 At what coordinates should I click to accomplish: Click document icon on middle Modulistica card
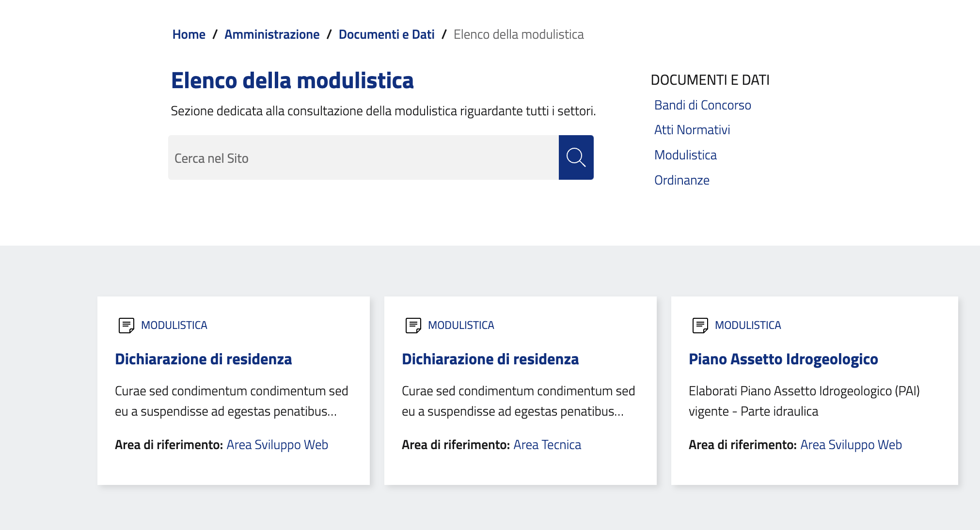click(413, 325)
